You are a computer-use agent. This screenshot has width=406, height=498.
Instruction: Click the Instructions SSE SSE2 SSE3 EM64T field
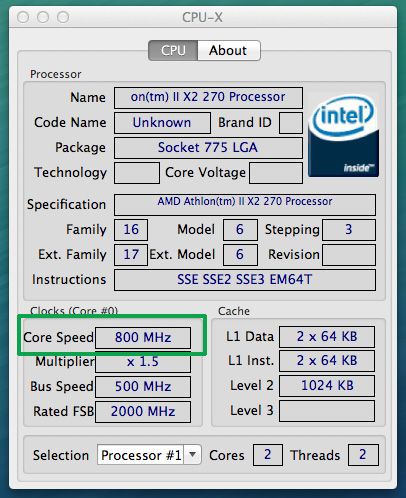pyautogui.click(x=245, y=280)
